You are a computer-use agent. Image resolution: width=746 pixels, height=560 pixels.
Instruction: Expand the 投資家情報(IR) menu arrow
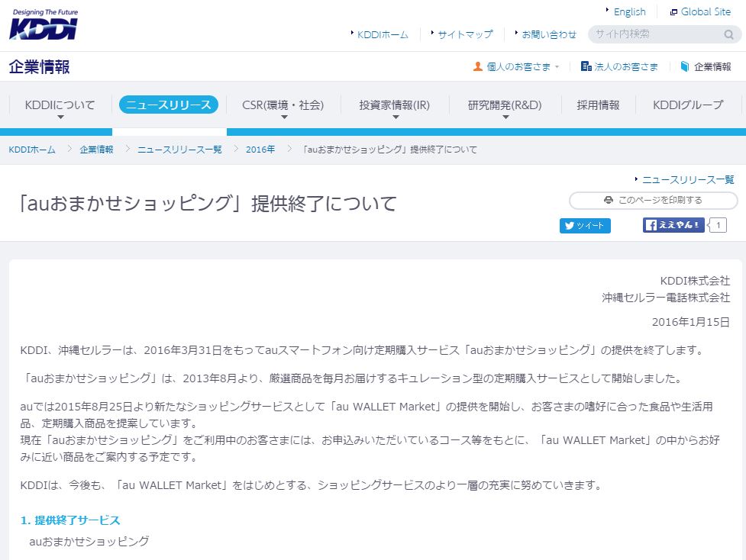(396, 117)
